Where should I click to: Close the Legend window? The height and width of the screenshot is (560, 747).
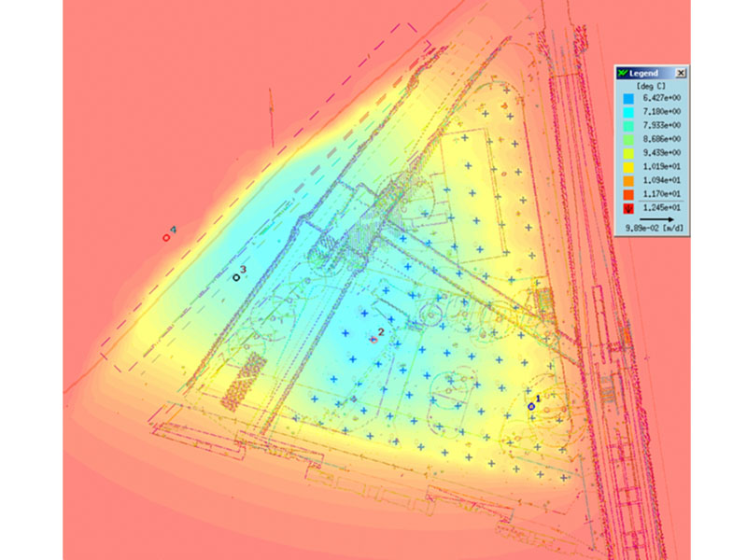[x=681, y=73]
